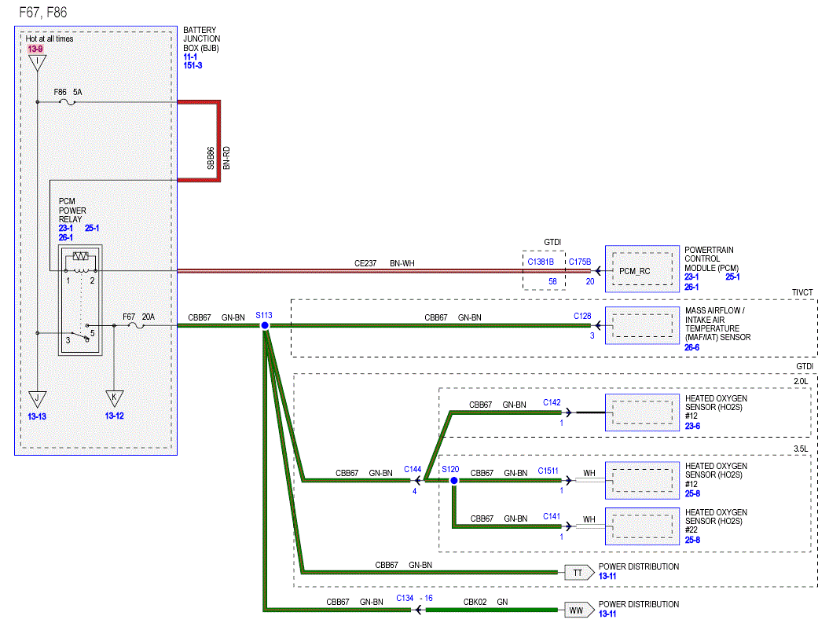Click the S113 splice dot

[265, 325]
